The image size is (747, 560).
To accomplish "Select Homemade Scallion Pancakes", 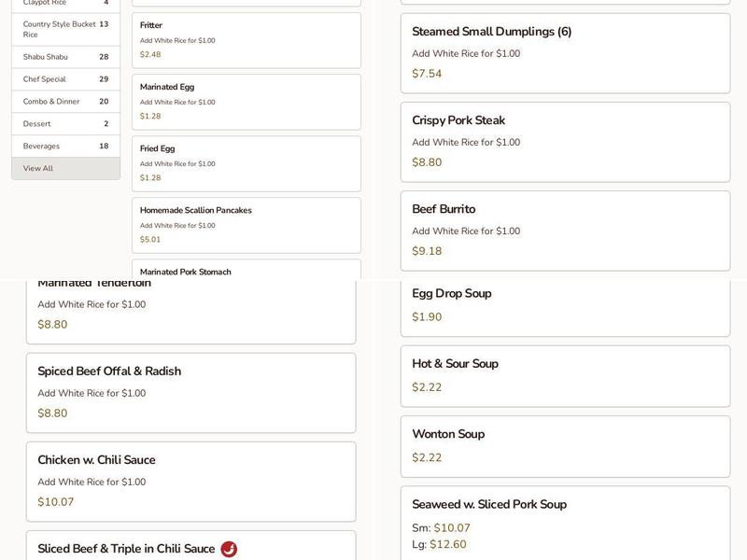I will coord(246,224).
